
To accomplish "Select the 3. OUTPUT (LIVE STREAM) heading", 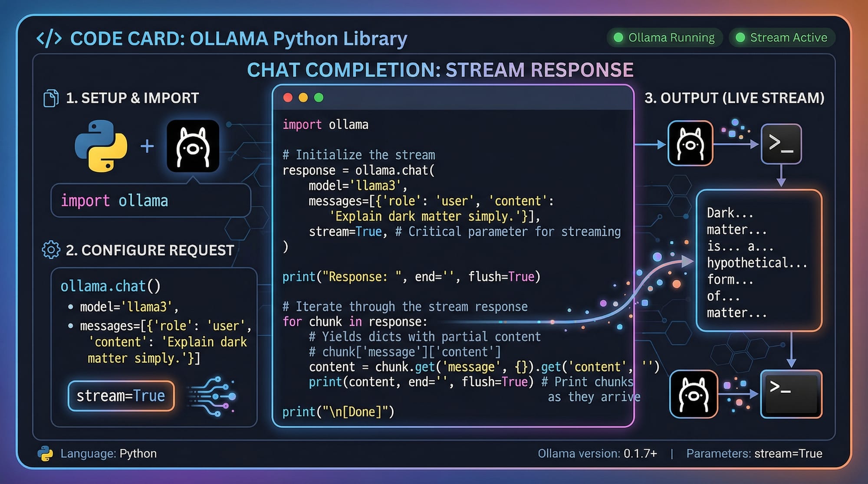I will coord(734,98).
